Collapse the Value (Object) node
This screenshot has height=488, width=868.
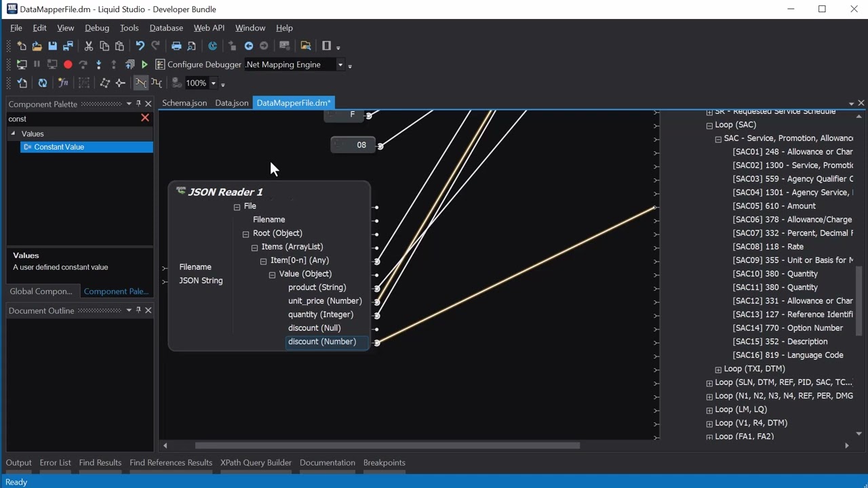click(x=272, y=274)
